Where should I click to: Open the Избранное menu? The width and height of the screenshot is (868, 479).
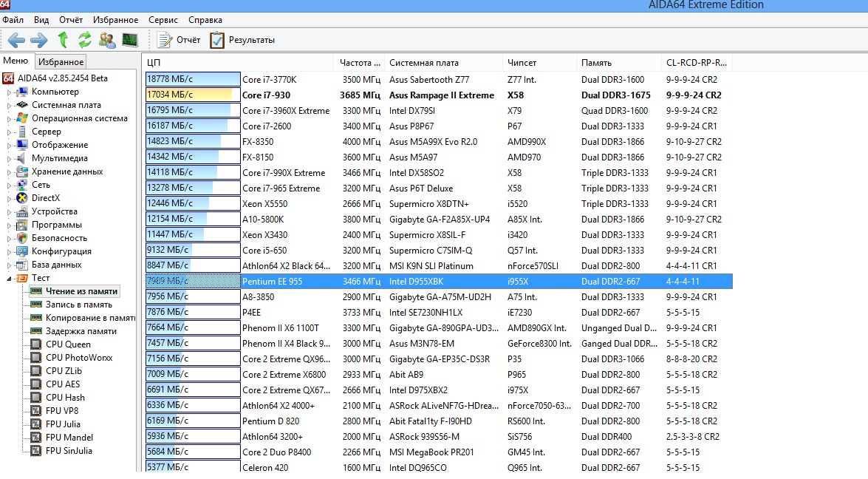(x=115, y=20)
